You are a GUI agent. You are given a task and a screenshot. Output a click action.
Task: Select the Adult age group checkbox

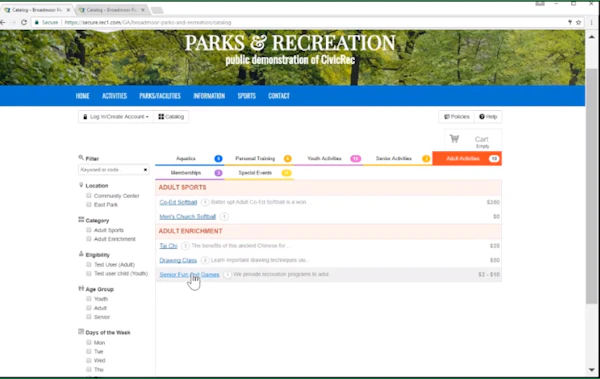(x=89, y=308)
